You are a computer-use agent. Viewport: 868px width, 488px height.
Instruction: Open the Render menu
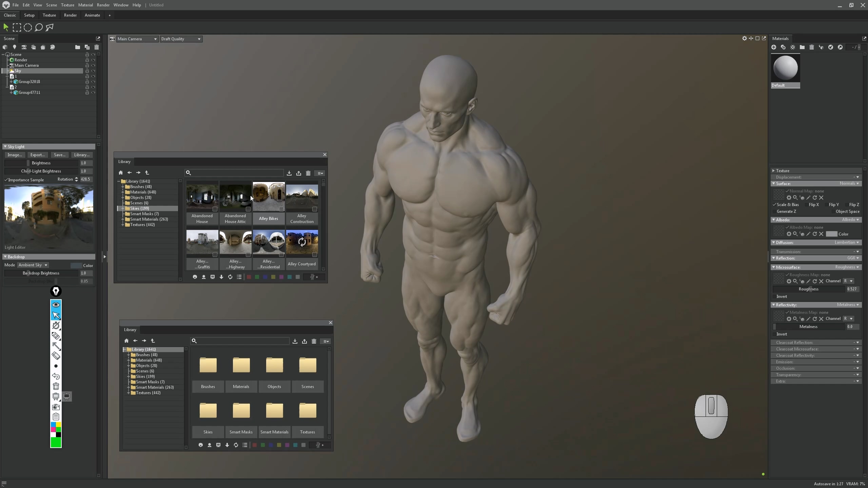pos(103,5)
